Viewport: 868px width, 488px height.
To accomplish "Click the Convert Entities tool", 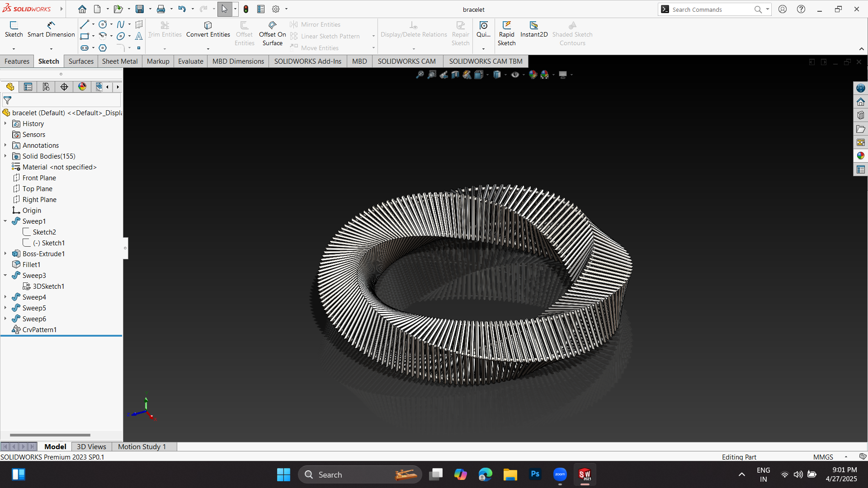I will pyautogui.click(x=208, y=30).
